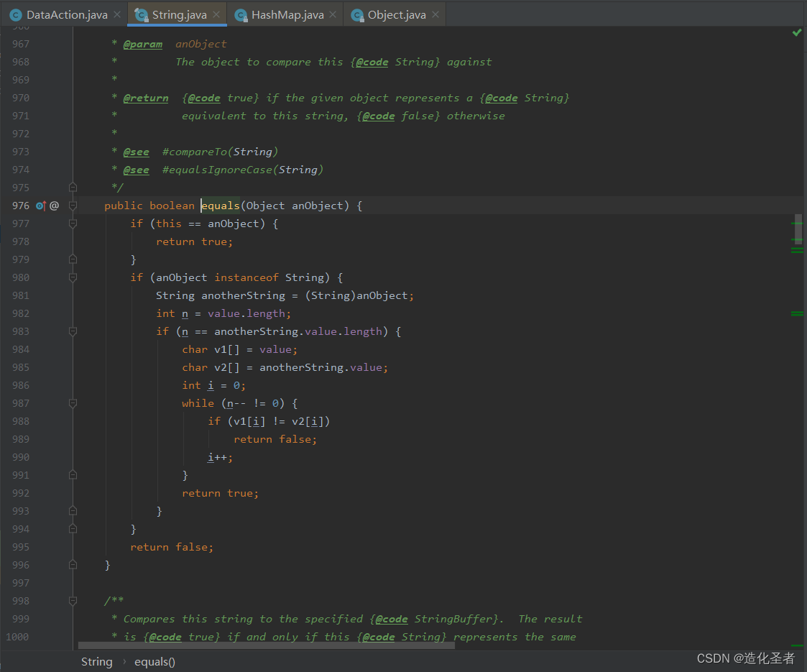807x672 pixels.
Task: Close the HashMap.java tab
Action: [x=333, y=14]
